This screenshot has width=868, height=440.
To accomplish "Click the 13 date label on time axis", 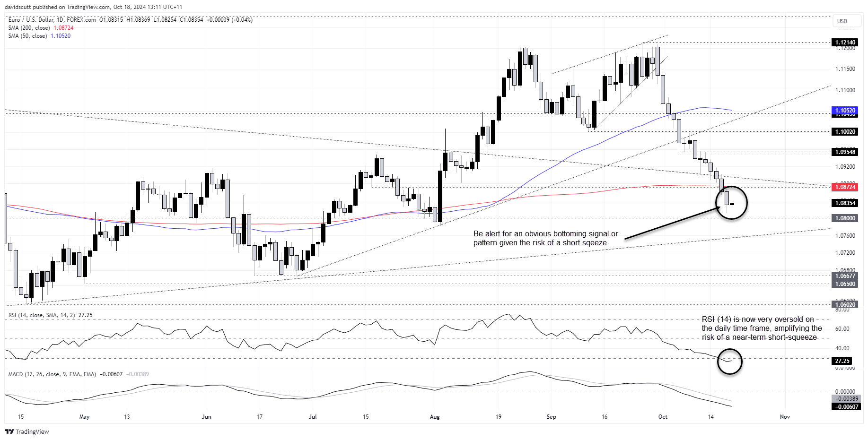I will tap(127, 417).
